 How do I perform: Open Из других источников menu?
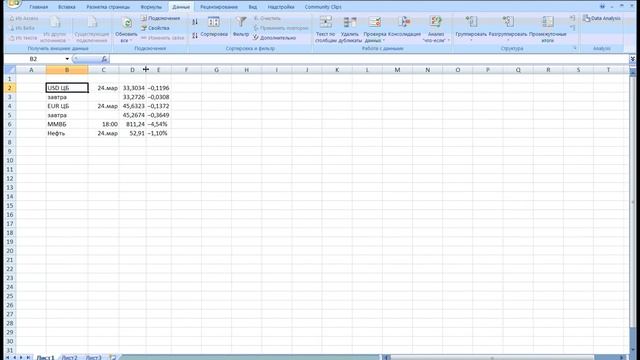click(x=54, y=29)
